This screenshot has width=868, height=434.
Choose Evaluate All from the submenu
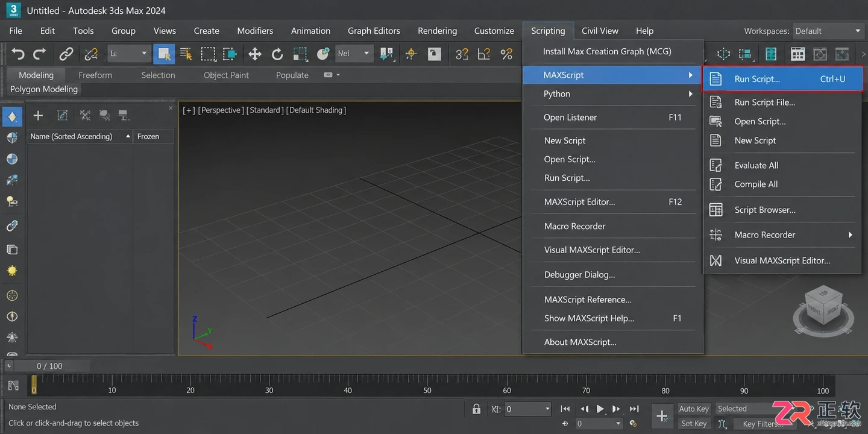click(783, 165)
